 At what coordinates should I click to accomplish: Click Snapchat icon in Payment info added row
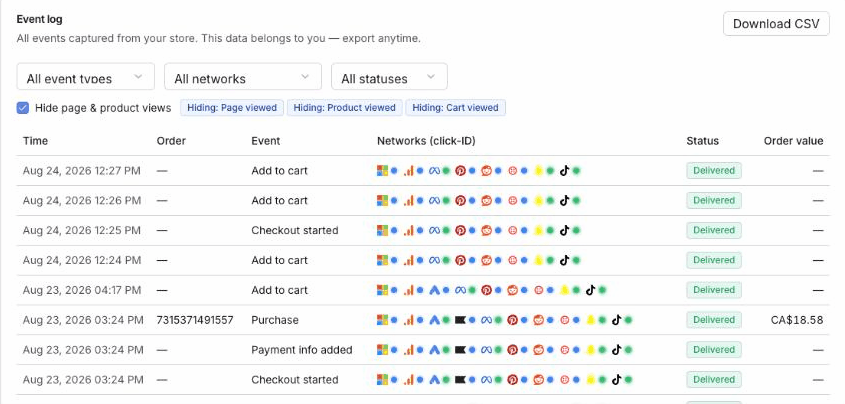[590, 350]
